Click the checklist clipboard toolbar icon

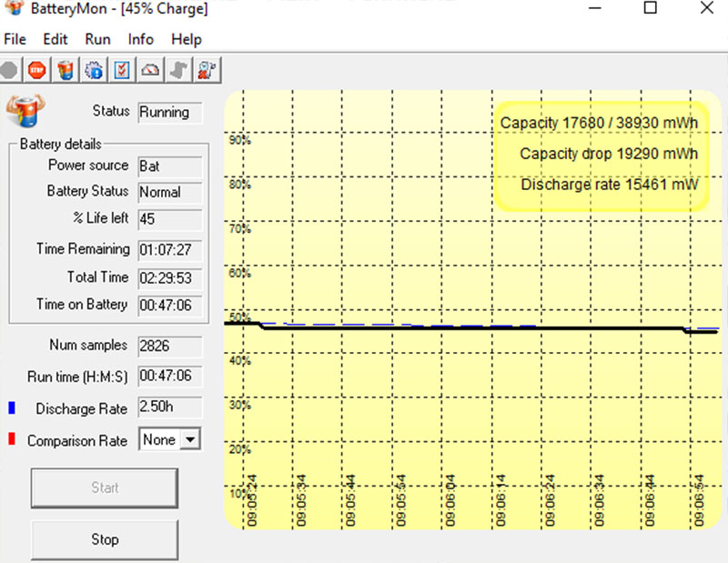[x=122, y=71]
